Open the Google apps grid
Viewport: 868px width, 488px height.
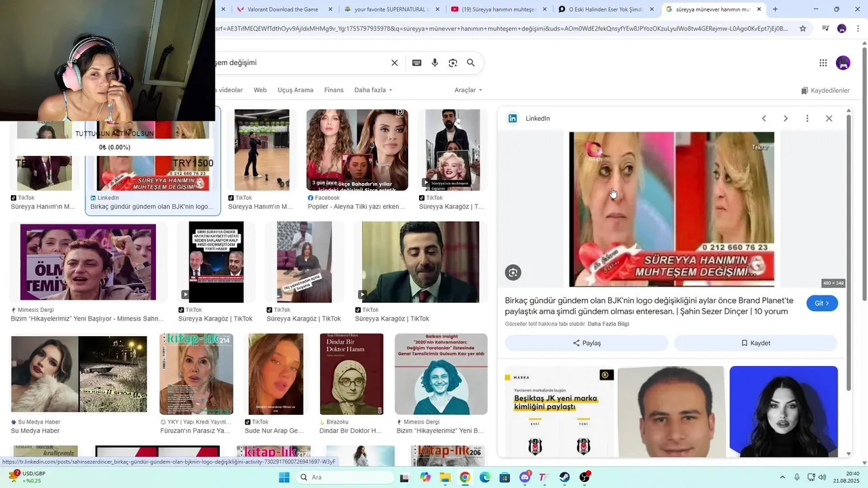pos(823,63)
